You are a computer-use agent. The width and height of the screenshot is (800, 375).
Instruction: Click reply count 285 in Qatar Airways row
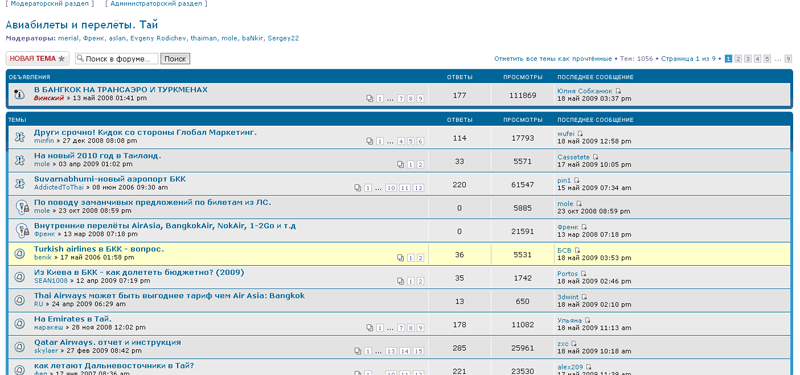coord(459,348)
